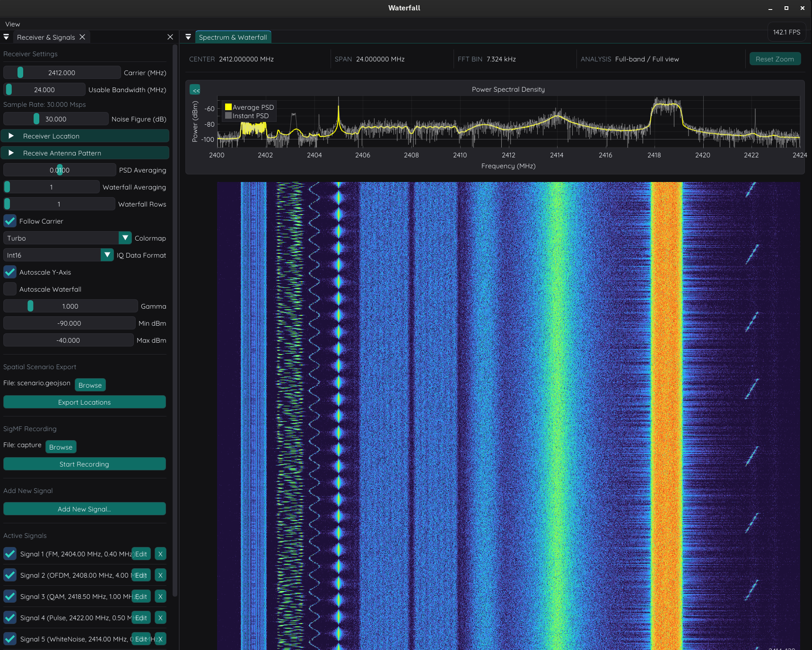Remove Signal 4 with its X button
The width and height of the screenshot is (812, 650).
click(x=160, y=618)
